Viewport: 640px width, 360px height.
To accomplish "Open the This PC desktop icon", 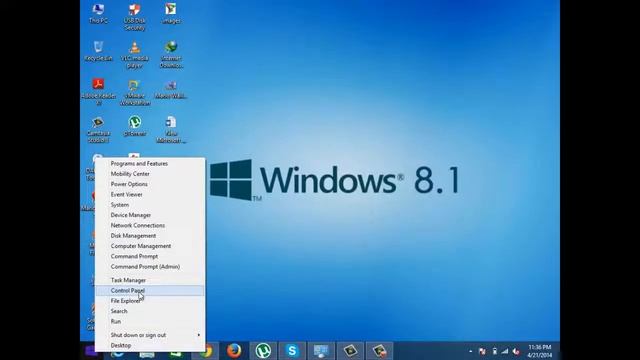I will (x=98, y=13).
